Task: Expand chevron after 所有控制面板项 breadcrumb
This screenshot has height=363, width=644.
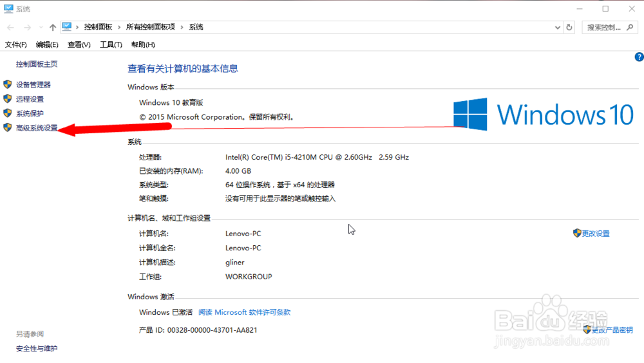Action: click(x=182, y=27)
